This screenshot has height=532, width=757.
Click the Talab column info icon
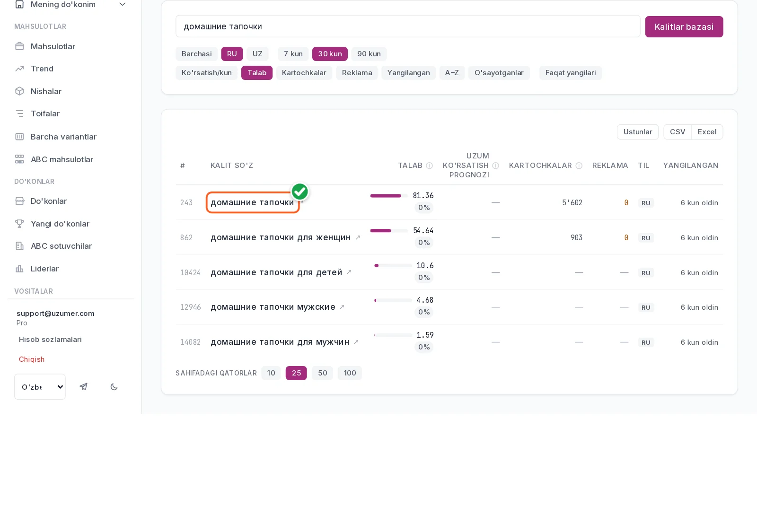(429, 166)
